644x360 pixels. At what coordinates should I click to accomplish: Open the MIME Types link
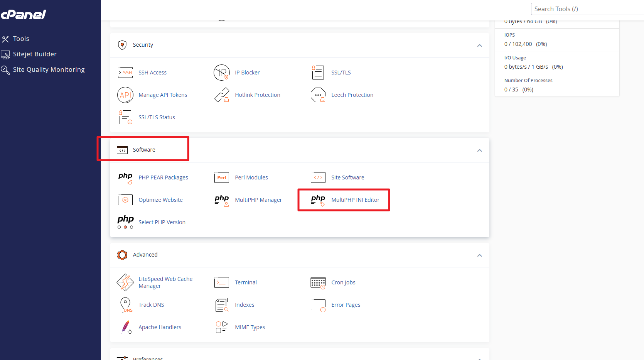250,327
